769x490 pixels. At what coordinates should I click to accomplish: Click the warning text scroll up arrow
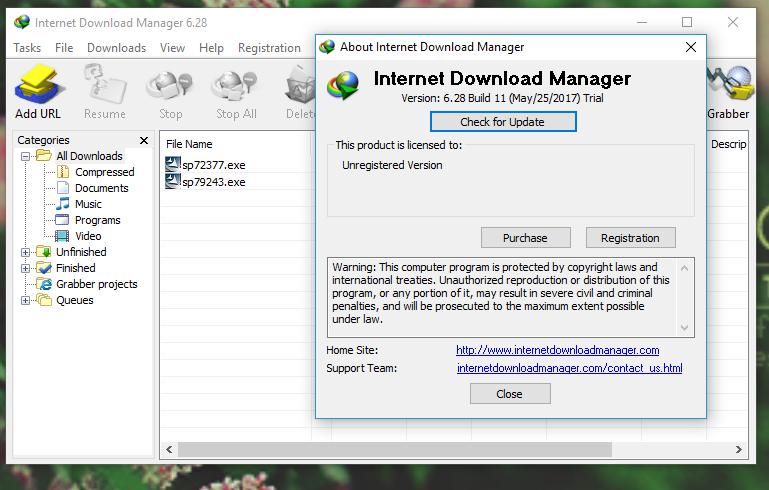click(x=685, y=268)
